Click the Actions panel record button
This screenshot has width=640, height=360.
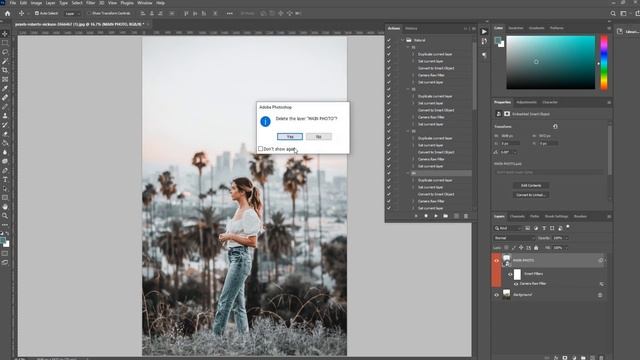pos(426,216)
